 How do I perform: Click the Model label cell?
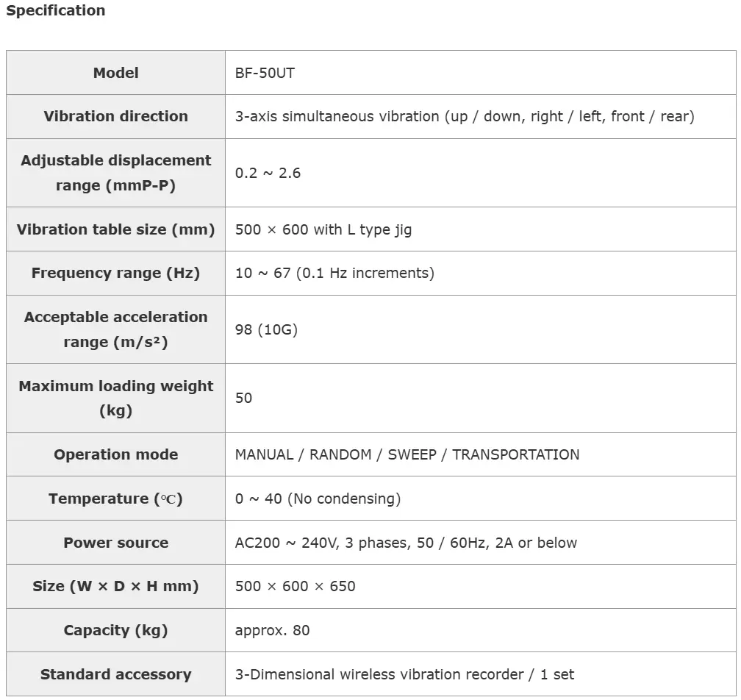(x=115, y=73)
